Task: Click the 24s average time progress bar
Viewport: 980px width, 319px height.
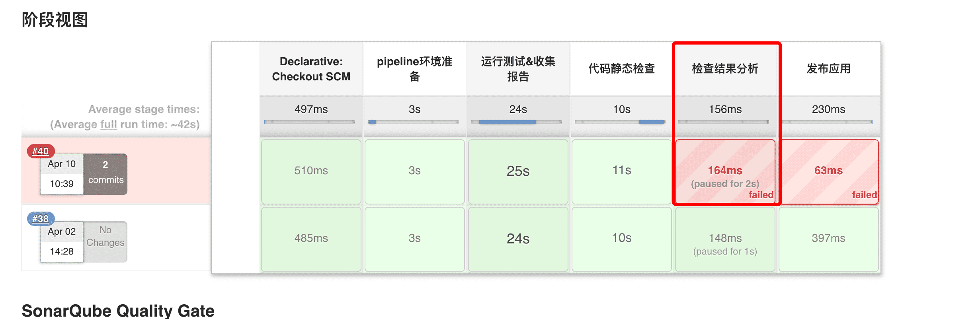Action: [x=516, y=122]
